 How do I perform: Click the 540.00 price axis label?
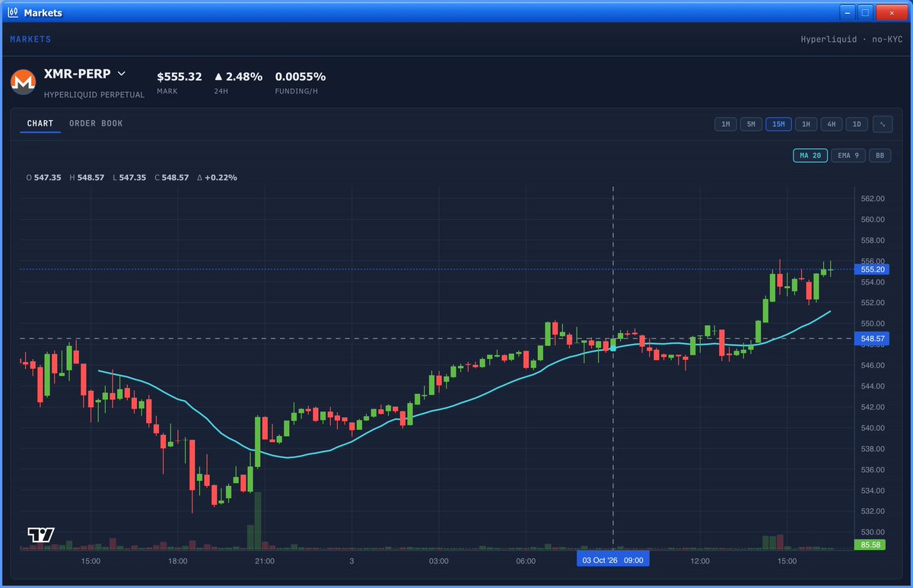pyautogui.click(x=873, y=427)
